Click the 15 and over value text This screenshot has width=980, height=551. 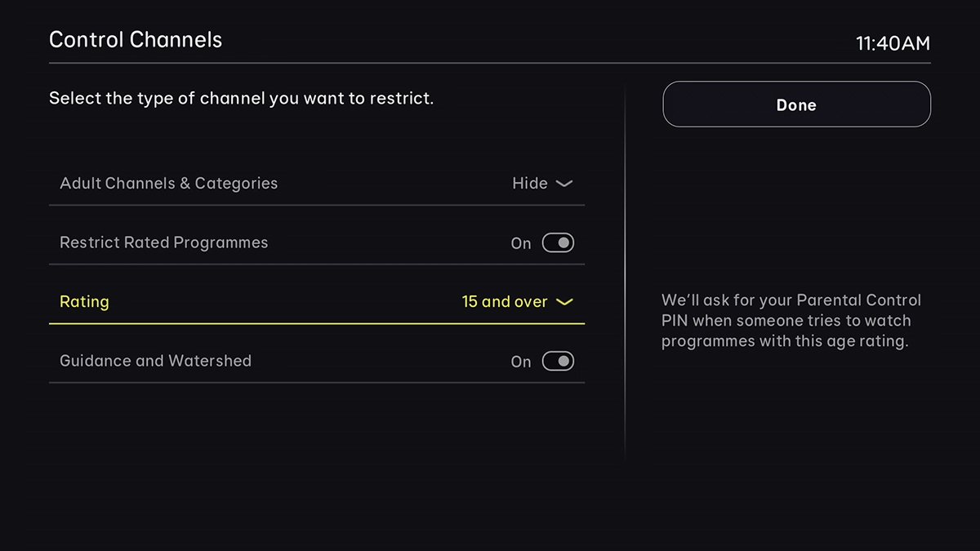click(504, 302)
